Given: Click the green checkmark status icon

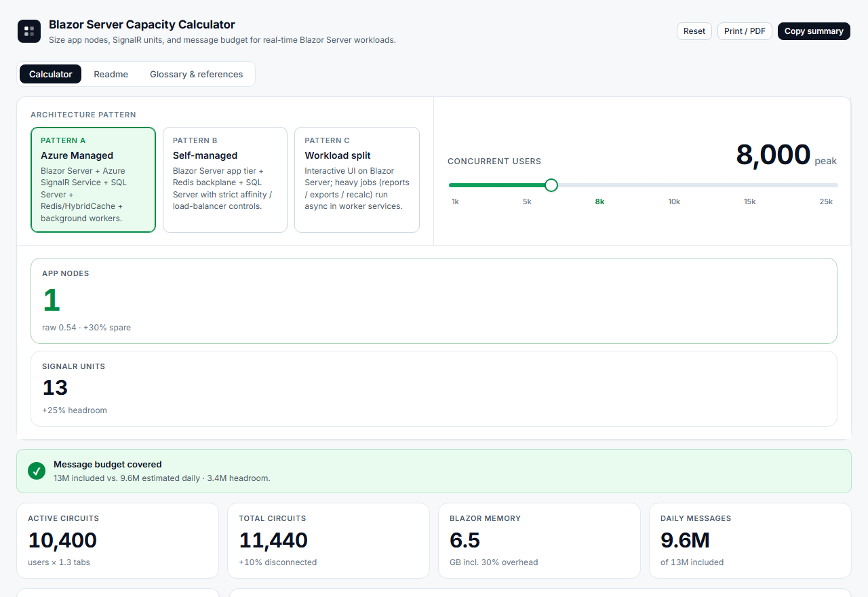Looking at the screenshot, I should click(x=37, y=471).
